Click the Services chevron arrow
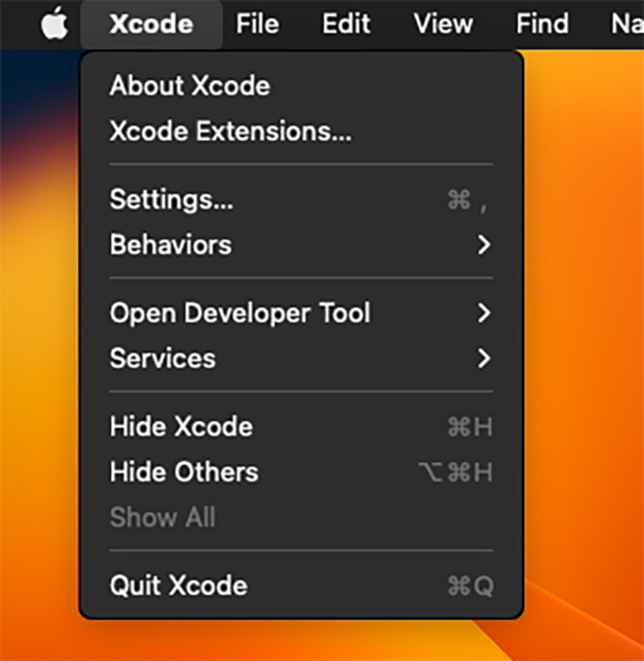This screenshot has height=661, width=644. [x=486, y=358]
